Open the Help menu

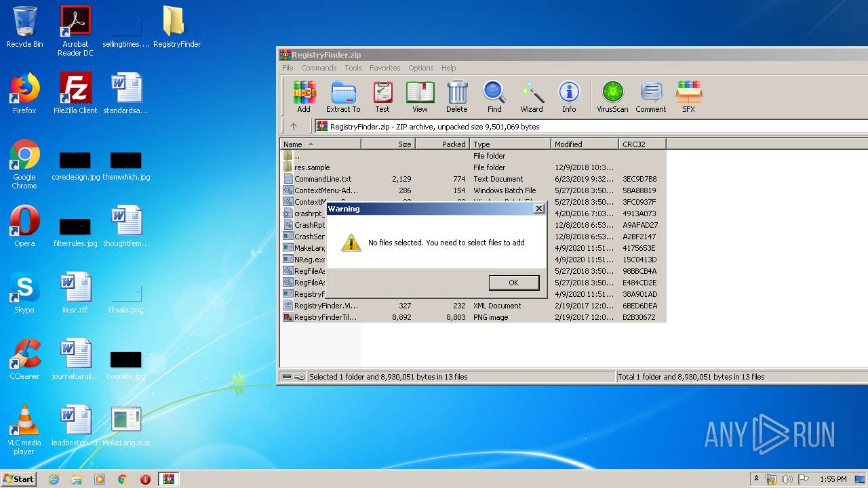[448, 68]
